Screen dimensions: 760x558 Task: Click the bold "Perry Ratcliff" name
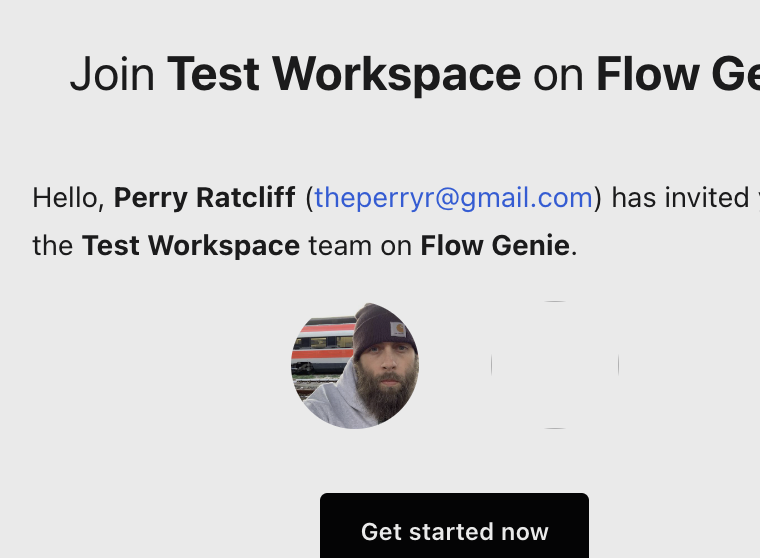(204, 198)
